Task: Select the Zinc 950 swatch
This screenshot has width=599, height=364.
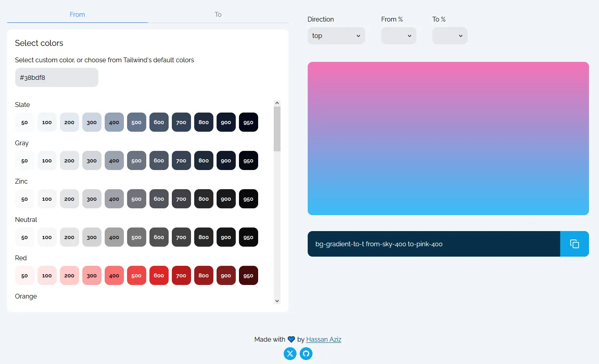Action: 248,199
